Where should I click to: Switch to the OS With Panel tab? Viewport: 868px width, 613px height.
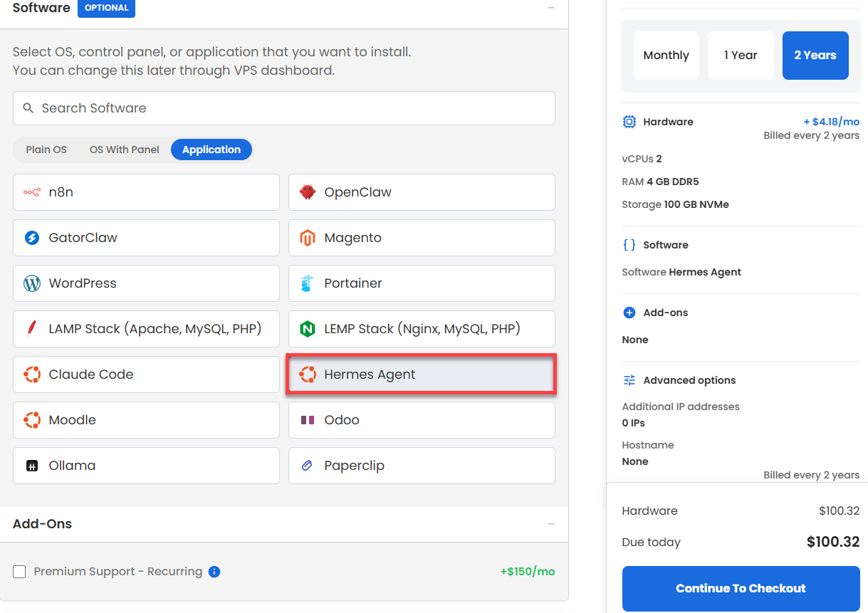point(125,150)
